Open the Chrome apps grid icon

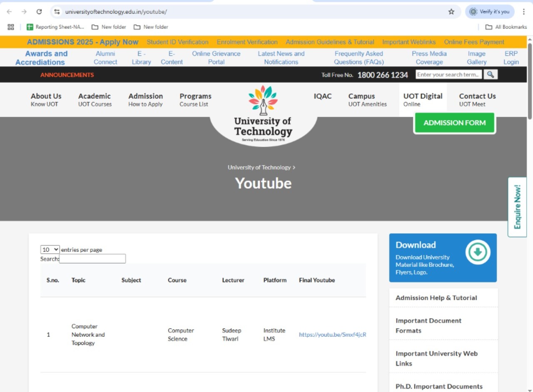coord(11,27)
